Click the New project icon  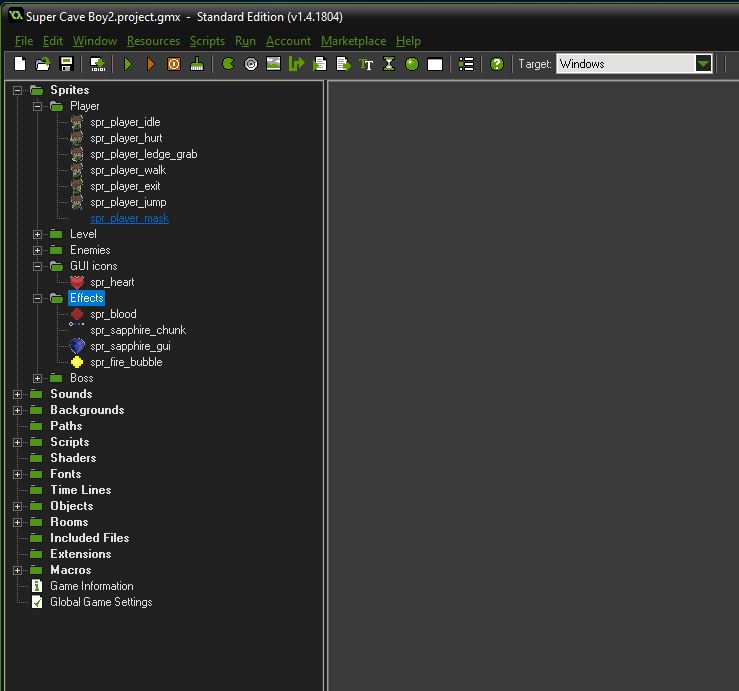coord(20,64)
